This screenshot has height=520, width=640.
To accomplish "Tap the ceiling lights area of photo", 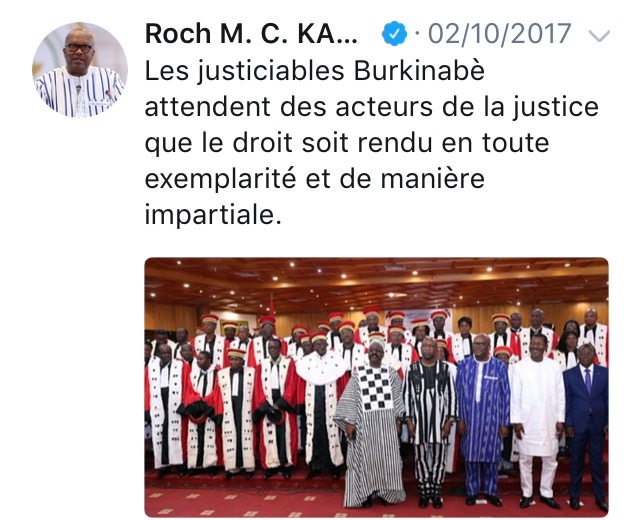I will click(376, 282).
